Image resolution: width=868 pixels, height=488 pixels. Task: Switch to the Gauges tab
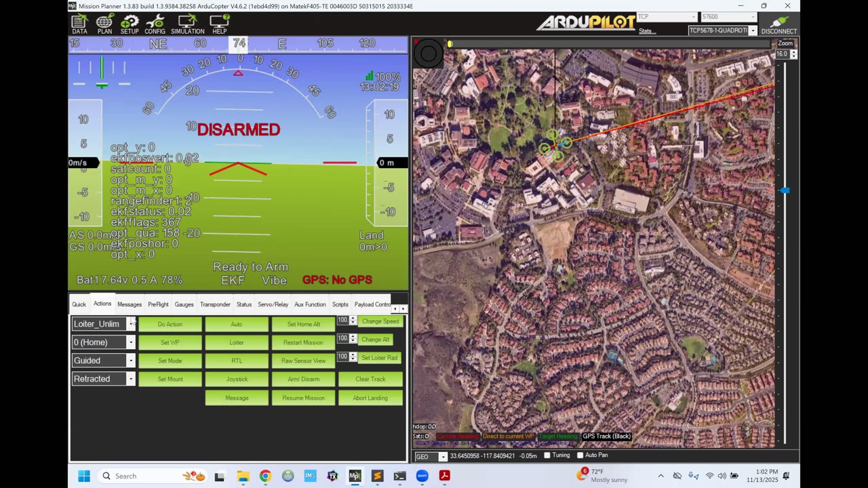[x=184, y=304]
